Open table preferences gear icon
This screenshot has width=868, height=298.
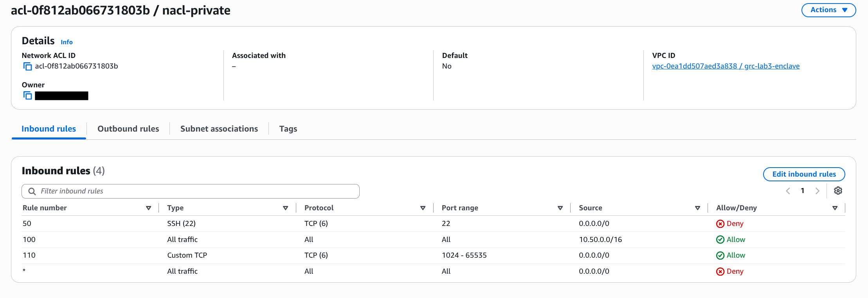[838, 191]
